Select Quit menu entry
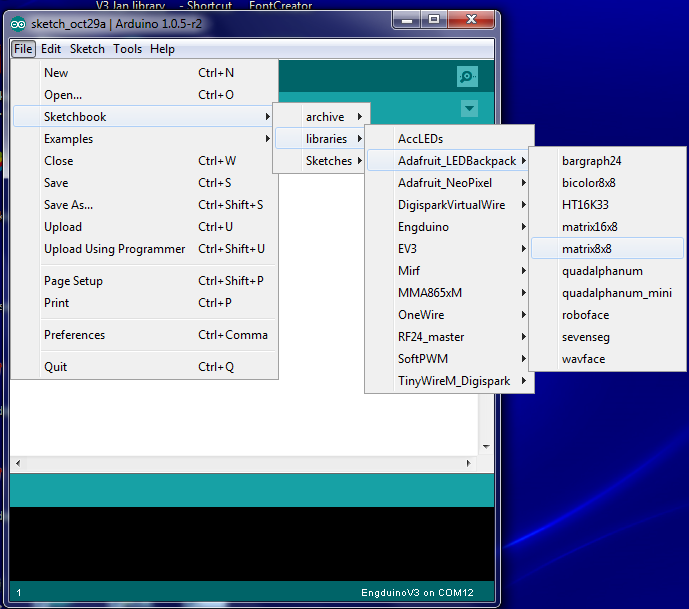The image size is (689, 609). 145,367
